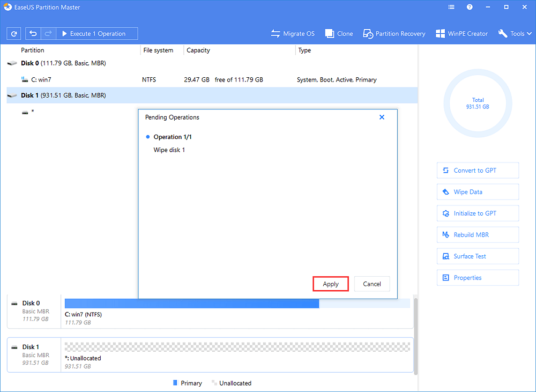Open the hamburger menu in title bar
The image size is (536, 392).
click(451, 7)
